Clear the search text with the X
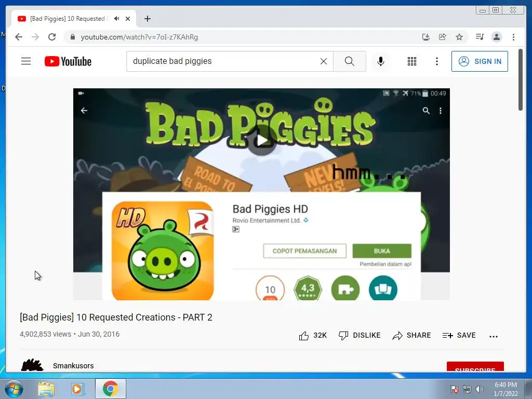Screen dimensions: 532x399 point(324,61)
